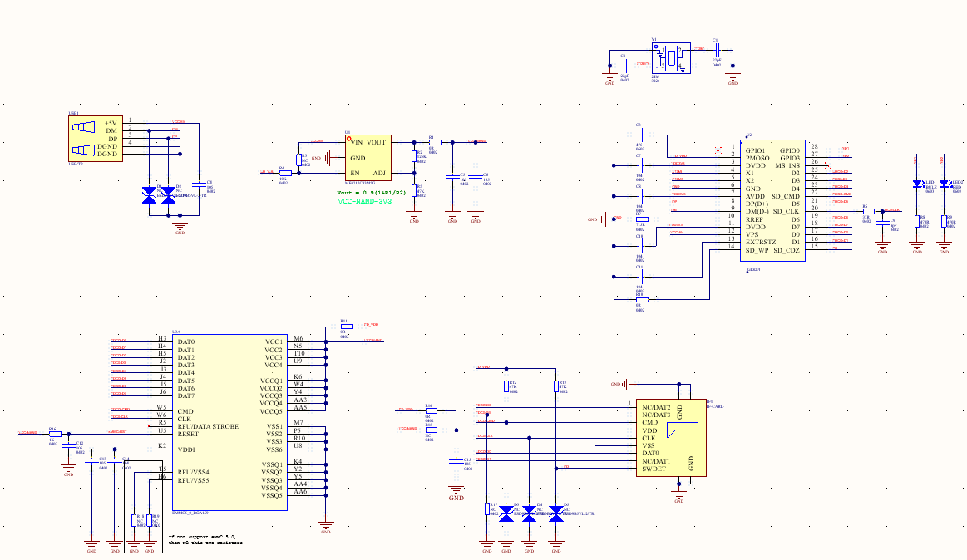Click the VIN pin label on U1
Image resolution: width=967 pixels, height=560 pixels.
[x=357, y=142]
